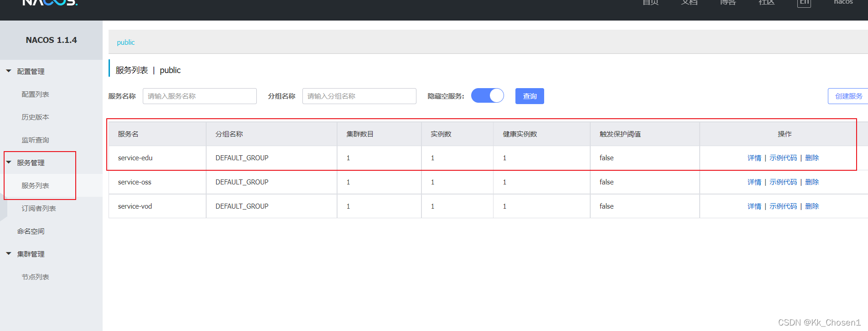Collapse the 集群管理 menu arrow

click(x=9, y=254)
